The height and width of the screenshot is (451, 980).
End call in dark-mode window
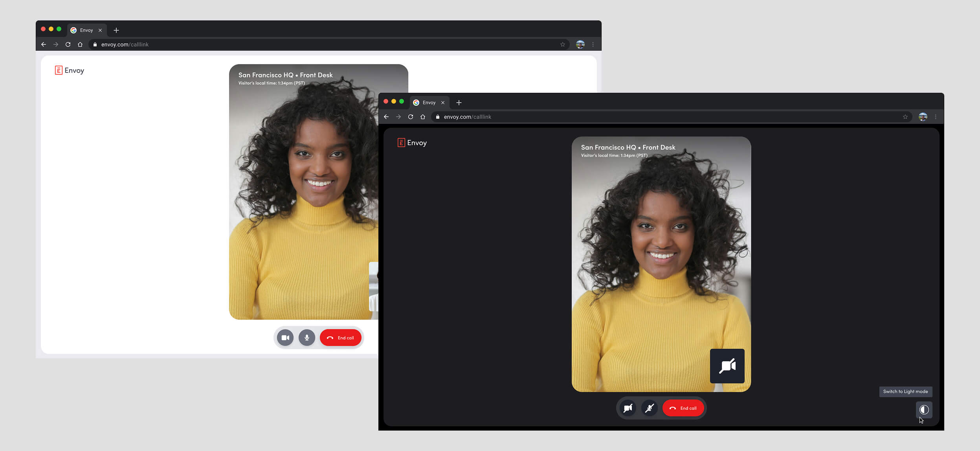click(x=683, y=408)
